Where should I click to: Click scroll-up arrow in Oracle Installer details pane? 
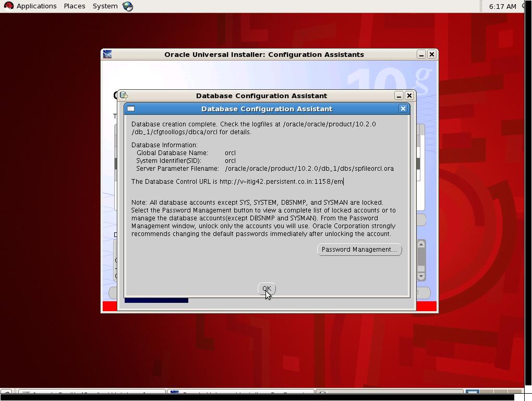[x=421, y=244]
